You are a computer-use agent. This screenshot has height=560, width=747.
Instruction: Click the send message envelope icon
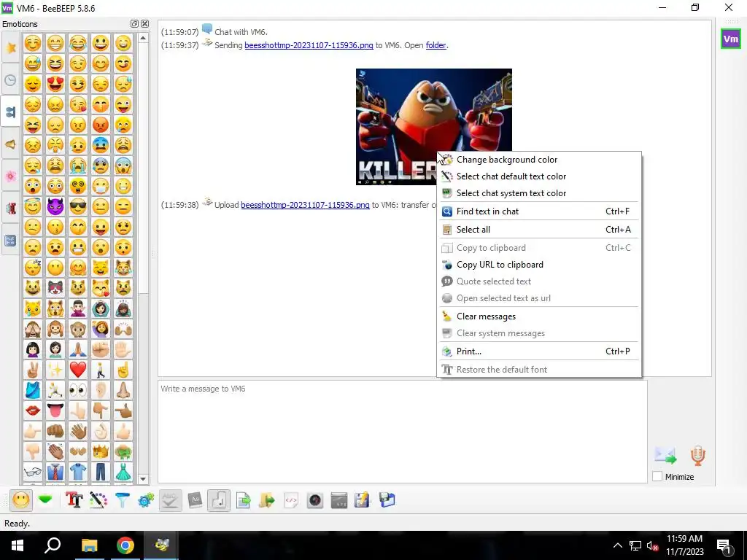pyautogui.click(x=665, y=455)
